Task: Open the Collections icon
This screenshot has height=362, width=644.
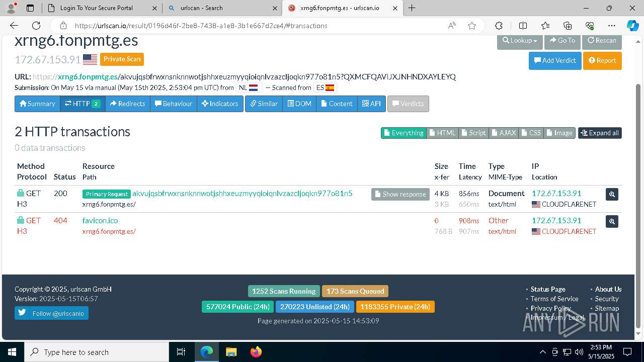Action: point(568,26)
